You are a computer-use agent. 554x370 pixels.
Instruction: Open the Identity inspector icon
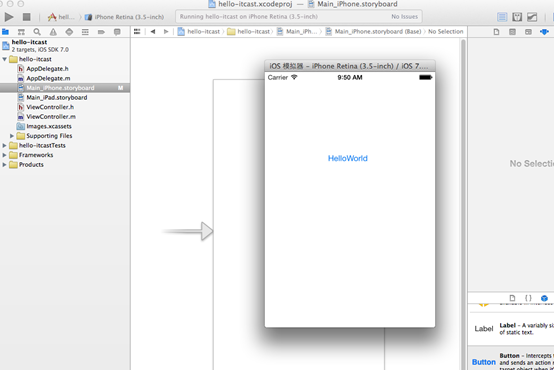[528, 32]
